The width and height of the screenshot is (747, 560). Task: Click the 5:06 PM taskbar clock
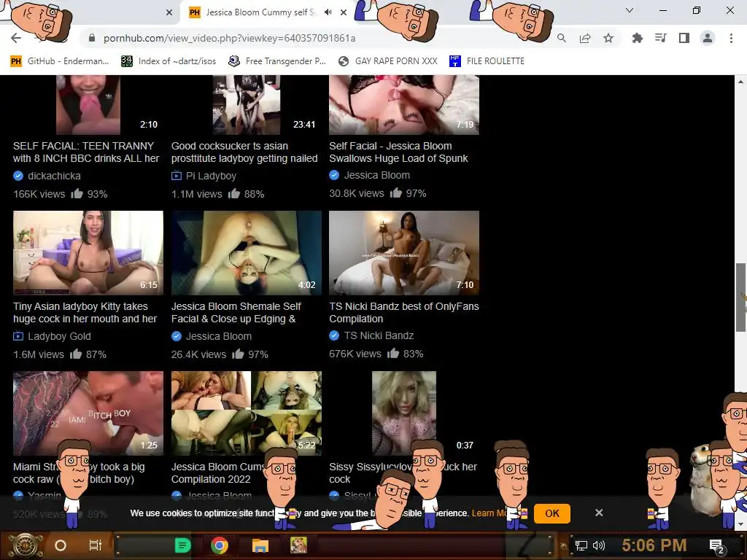click(654, 545)
